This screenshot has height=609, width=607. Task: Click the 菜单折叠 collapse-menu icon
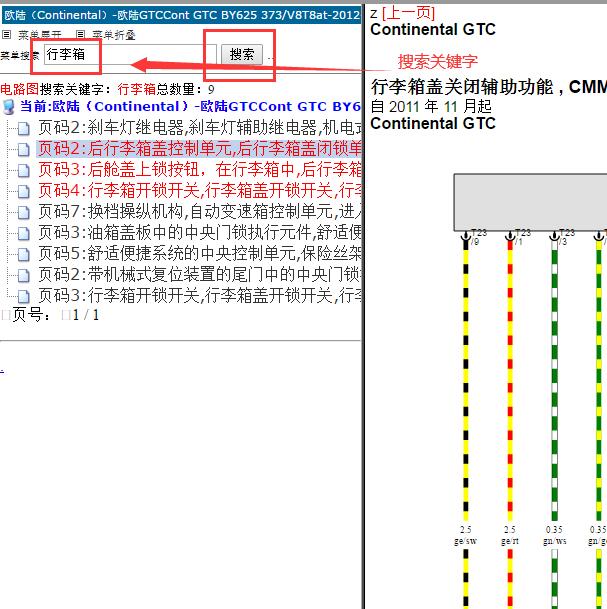click(80, 35)
